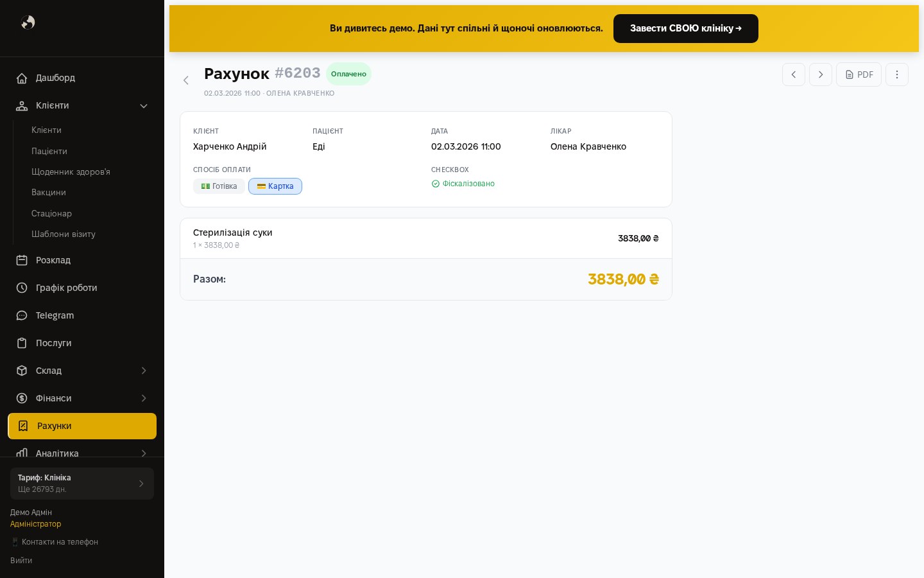Screen dimensions: 924x578
Task: Open Пацієнти submenu item
Action: click(49, 151)
